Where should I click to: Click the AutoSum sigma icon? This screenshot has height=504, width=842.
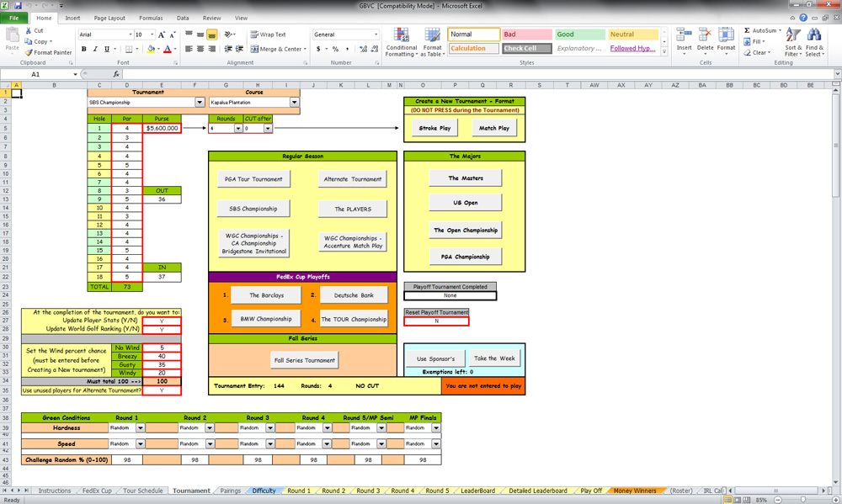pos(747,30)
